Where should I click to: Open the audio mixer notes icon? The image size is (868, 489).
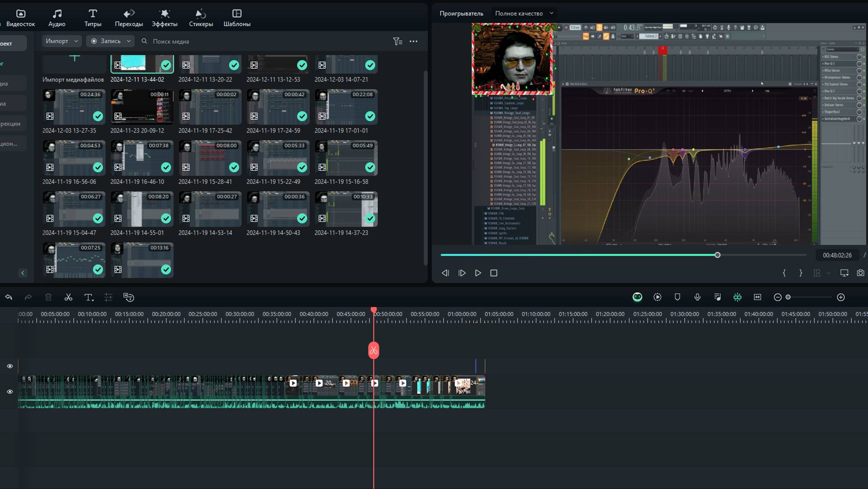coord(717,297)
